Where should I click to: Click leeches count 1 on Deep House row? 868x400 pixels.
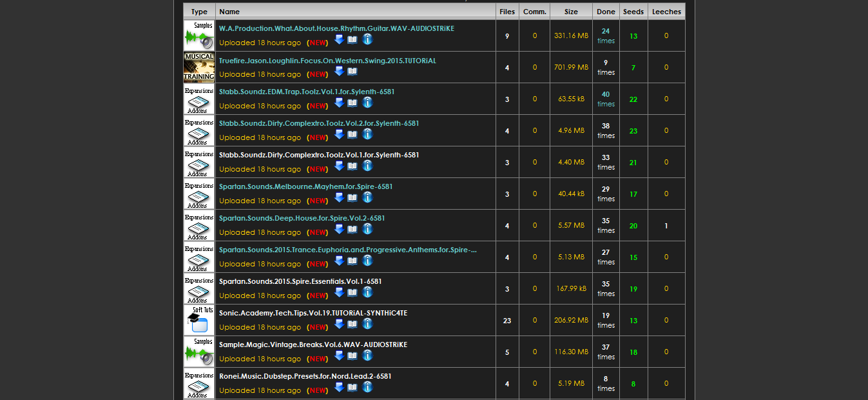(666, 226)
